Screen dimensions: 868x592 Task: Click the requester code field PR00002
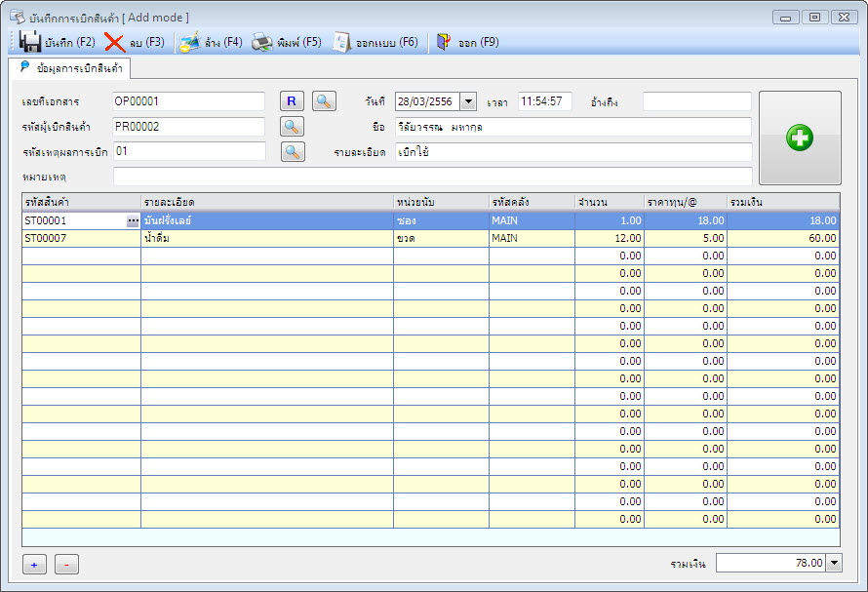coord(188,127)
